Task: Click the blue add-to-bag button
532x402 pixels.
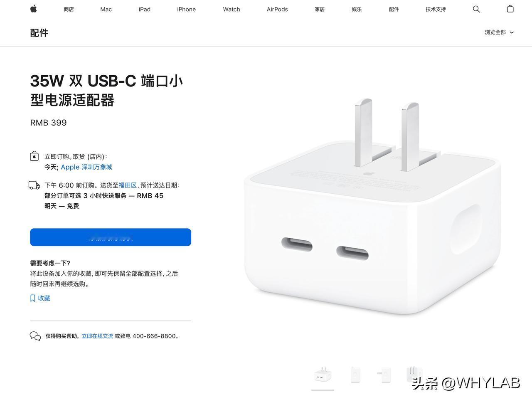Action: [x=111, y=237]
